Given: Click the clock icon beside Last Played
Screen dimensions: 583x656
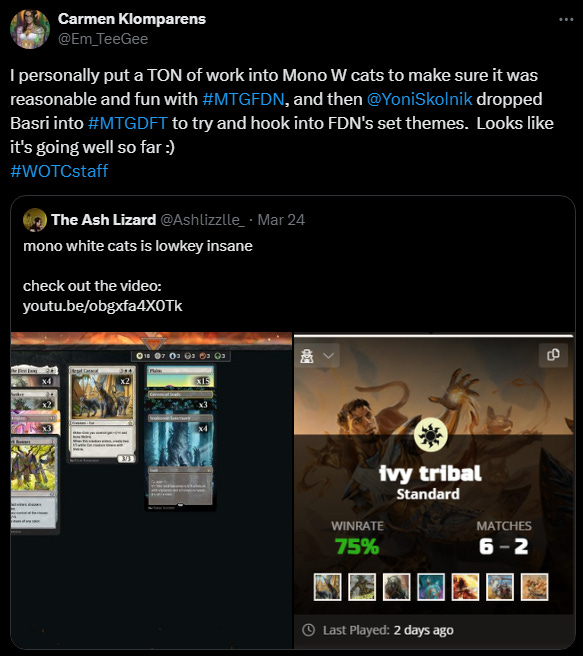Looking at the screenshot, I should point(308,630).
